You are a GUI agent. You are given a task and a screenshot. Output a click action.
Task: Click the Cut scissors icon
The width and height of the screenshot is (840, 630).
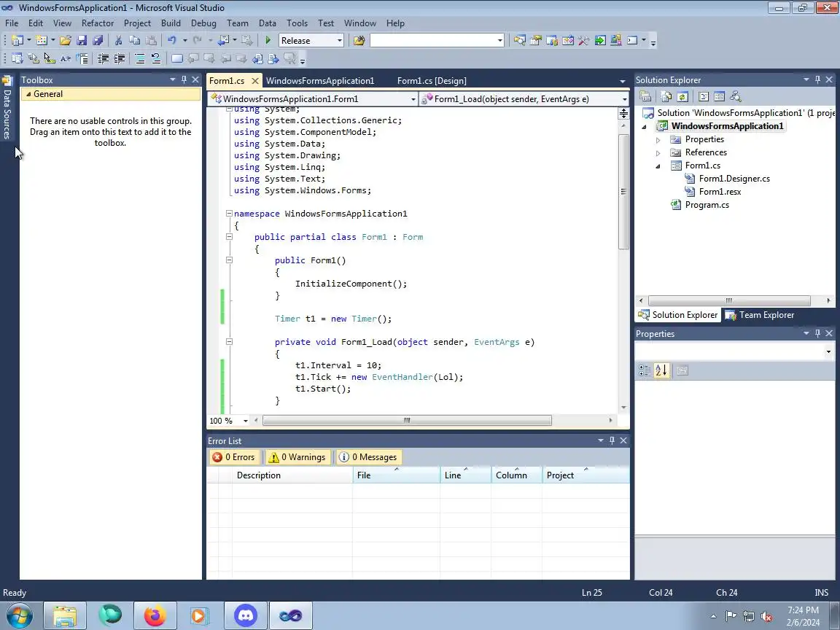click(118, 40)
